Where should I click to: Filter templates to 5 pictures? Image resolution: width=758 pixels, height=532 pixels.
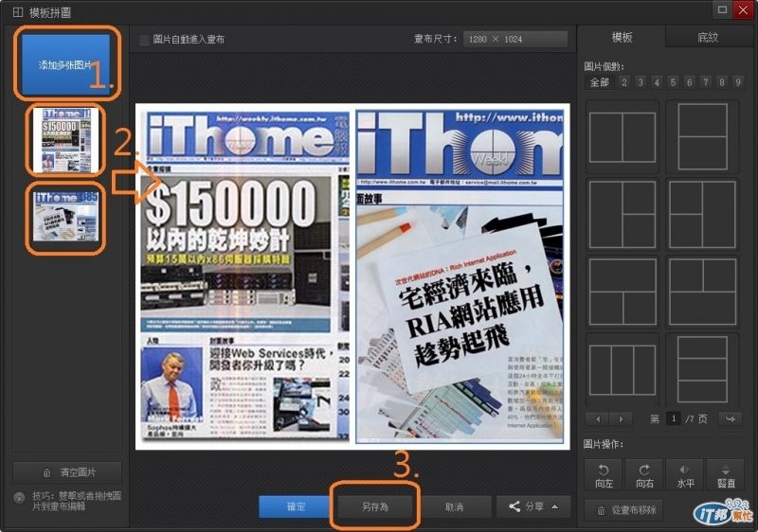point(673,82)
